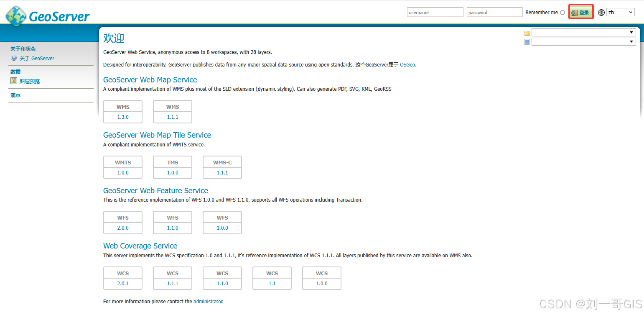This screenshot has height=315, width=644.
Task: Open WMTS 1.0.0 capabilities link
Action: 123,173
